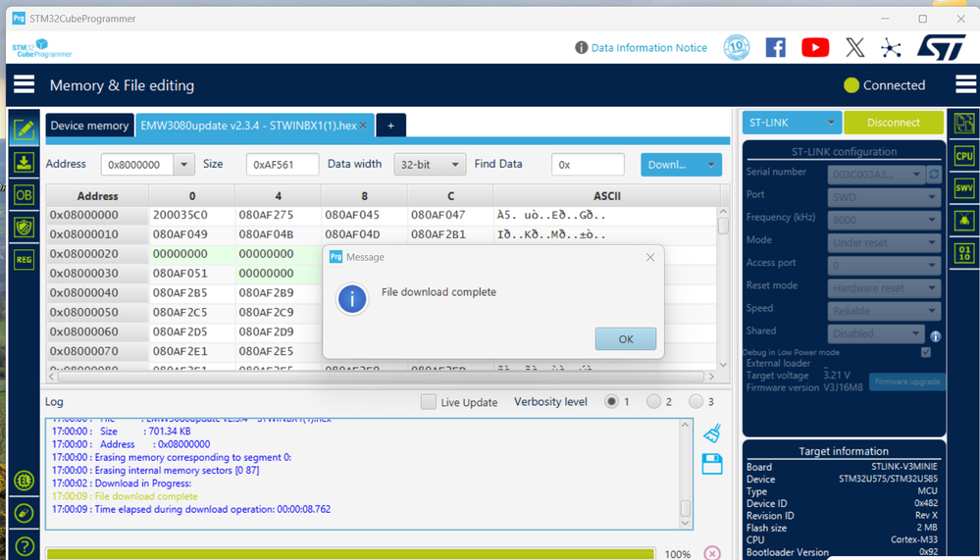Open the Serial number dropdown

tap(876, 175)
